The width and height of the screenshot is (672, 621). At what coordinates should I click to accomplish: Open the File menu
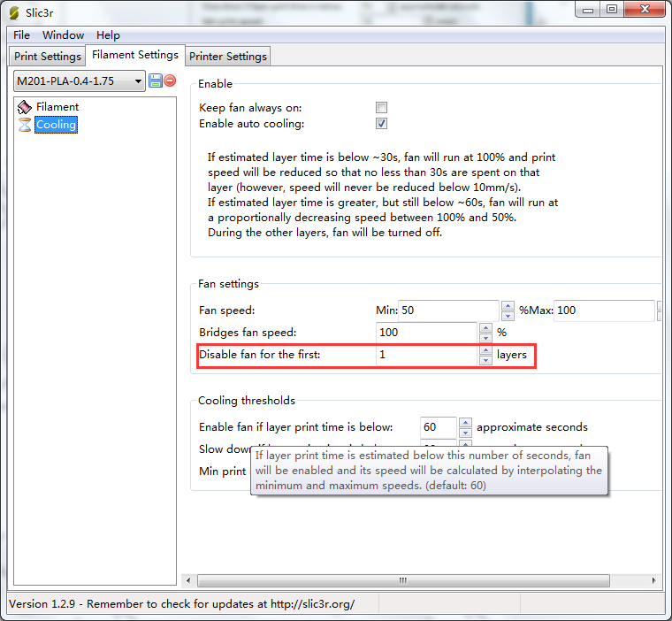point(21,35)
